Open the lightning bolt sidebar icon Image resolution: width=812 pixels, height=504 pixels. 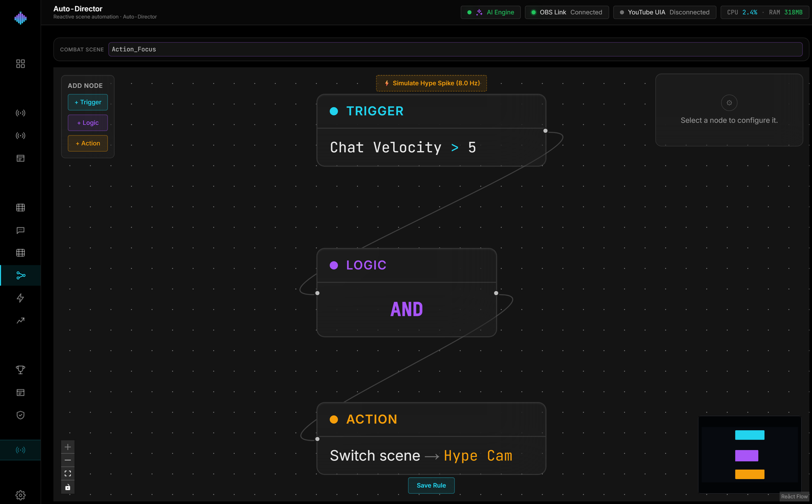pos(20,298)
